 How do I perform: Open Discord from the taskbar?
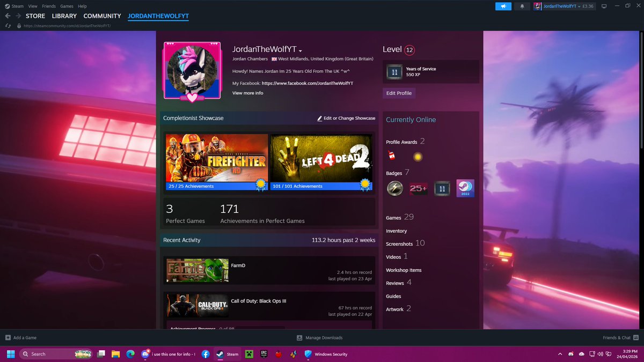pos(145,354)
